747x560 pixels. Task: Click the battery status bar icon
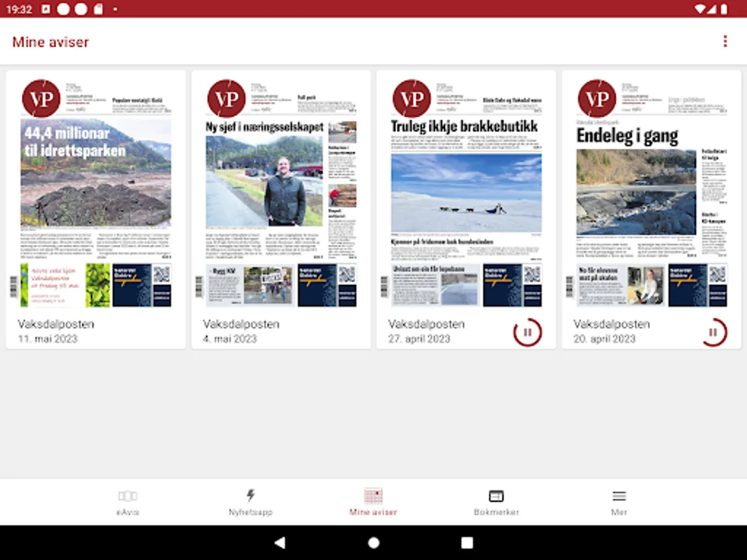click(x=724, y=9)
